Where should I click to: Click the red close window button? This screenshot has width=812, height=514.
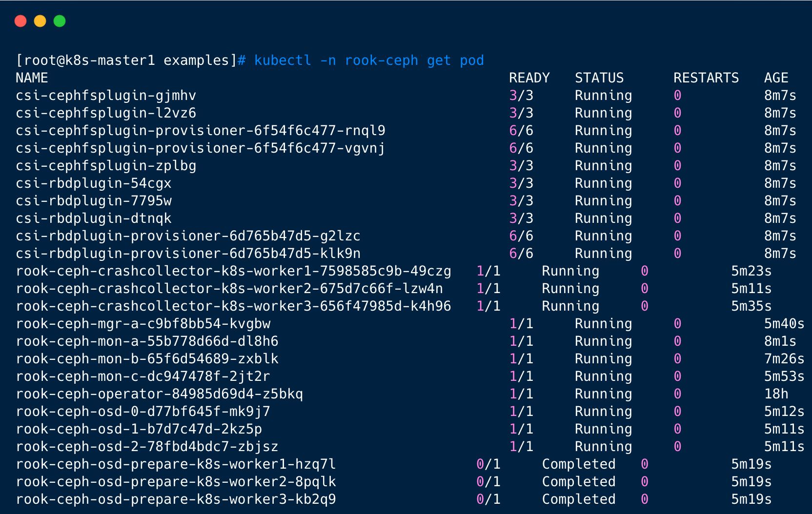pos(20,21)
